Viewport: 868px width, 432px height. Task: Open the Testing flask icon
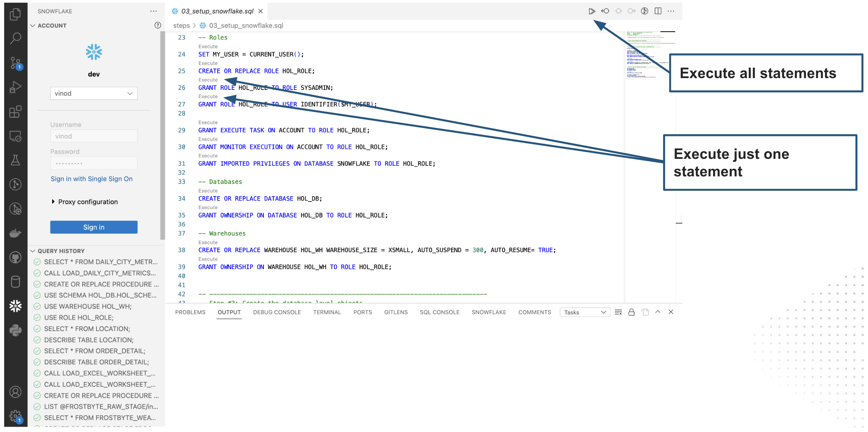(15, 160)
